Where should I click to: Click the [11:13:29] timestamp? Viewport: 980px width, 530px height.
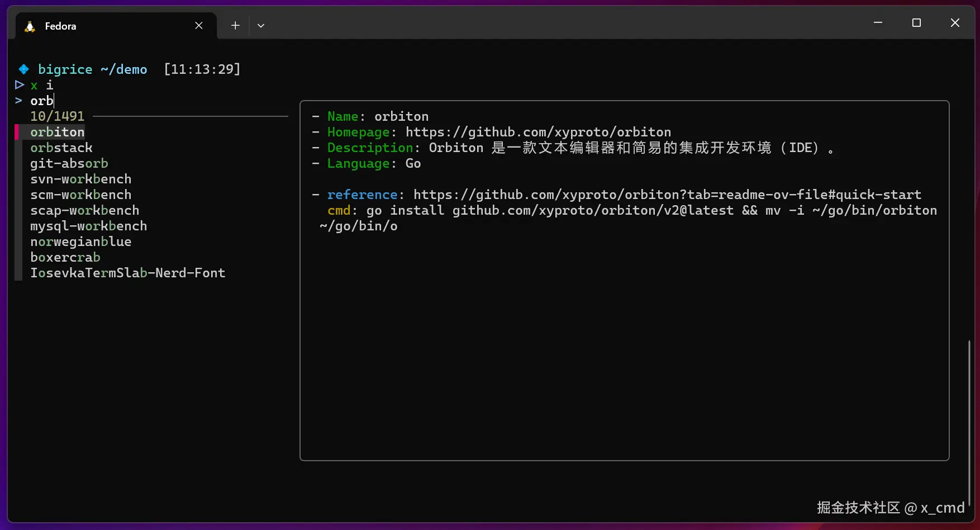pyautogui.click(x=202, y=69)
